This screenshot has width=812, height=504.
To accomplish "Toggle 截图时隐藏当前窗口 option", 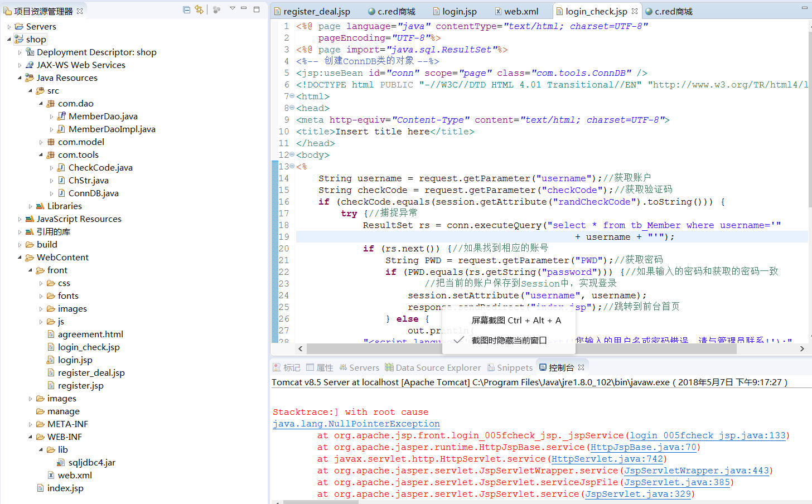I will point(509,340).
